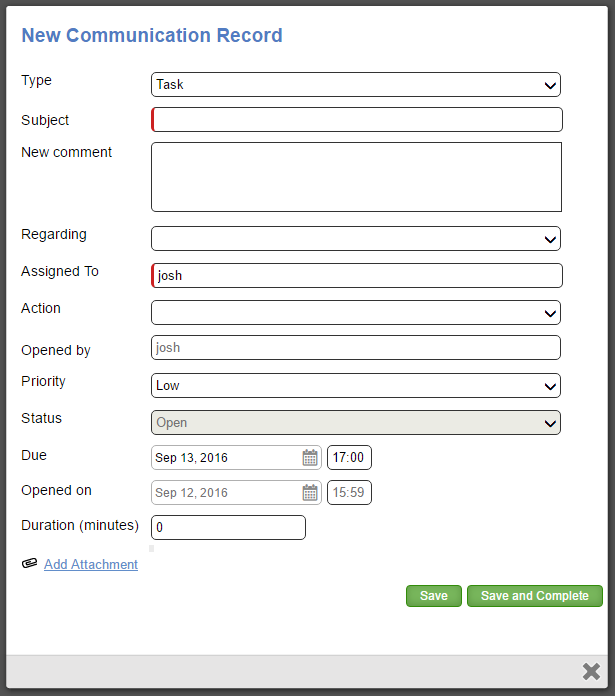The width and height of the screenshot is (615, 696).
Task: Click the Opened by field
Action: (x=355, y=348)
